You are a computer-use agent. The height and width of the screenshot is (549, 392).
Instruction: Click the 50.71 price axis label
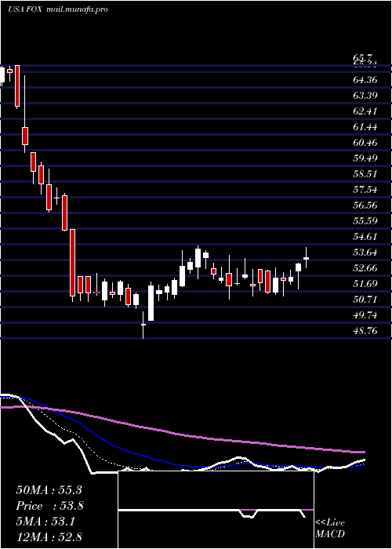pyautogui.click(x=365, y=299)
